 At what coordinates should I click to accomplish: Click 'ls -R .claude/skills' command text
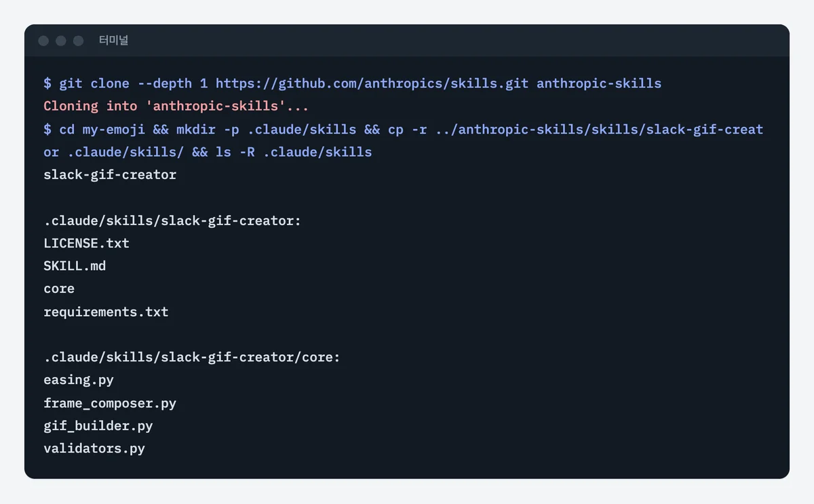pyautogui.click(x=294, y=152)
